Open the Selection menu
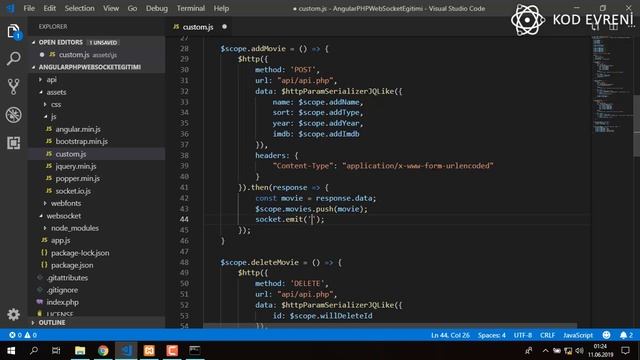Viewport: 640px width, 360px height. click(80, 8)
